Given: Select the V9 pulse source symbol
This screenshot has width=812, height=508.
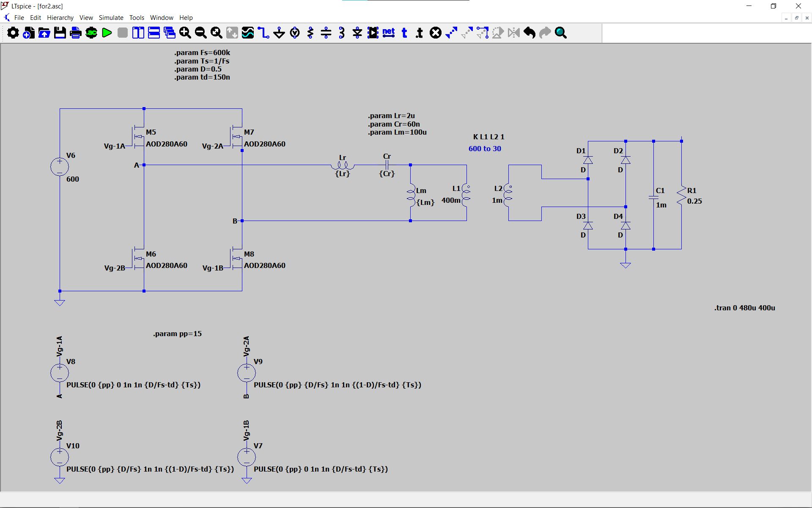Looking at the screenshot, I should coord(247,373).
